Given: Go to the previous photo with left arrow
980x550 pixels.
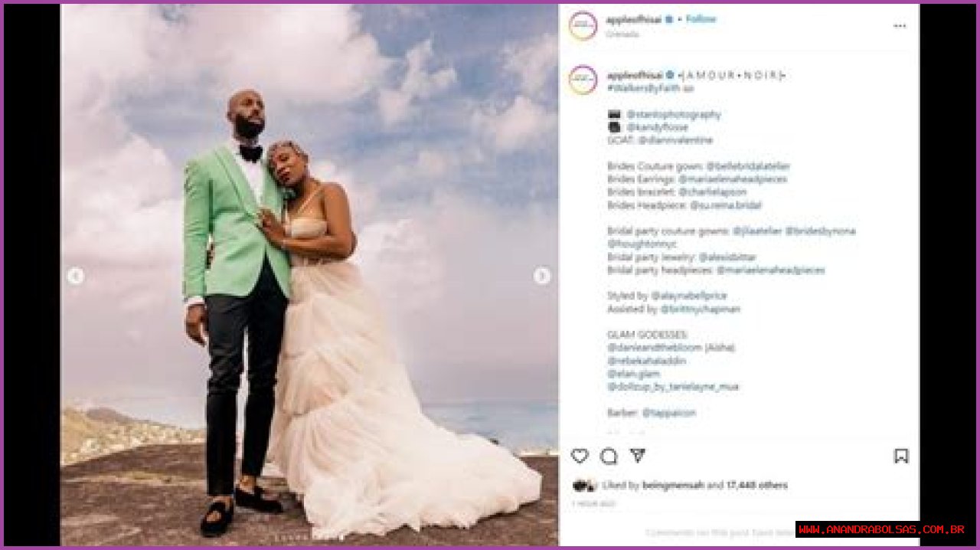Looking at the screenshot, I should (75, 276).
